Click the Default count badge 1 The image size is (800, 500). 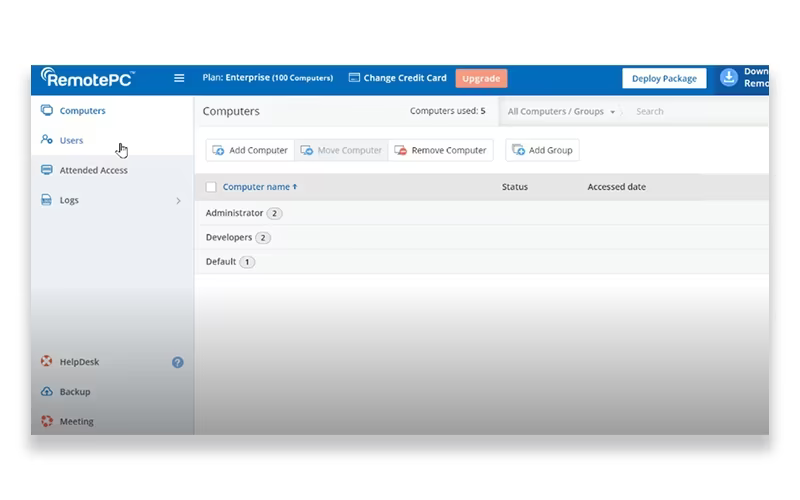coord(247,262)
